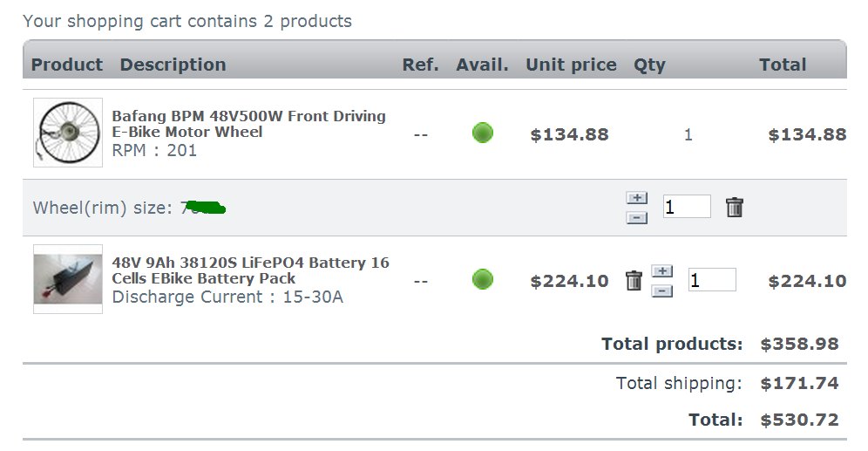
Task: Remove the LiFePO4 battery pack from cart
Action: click(x=634, y=280)
